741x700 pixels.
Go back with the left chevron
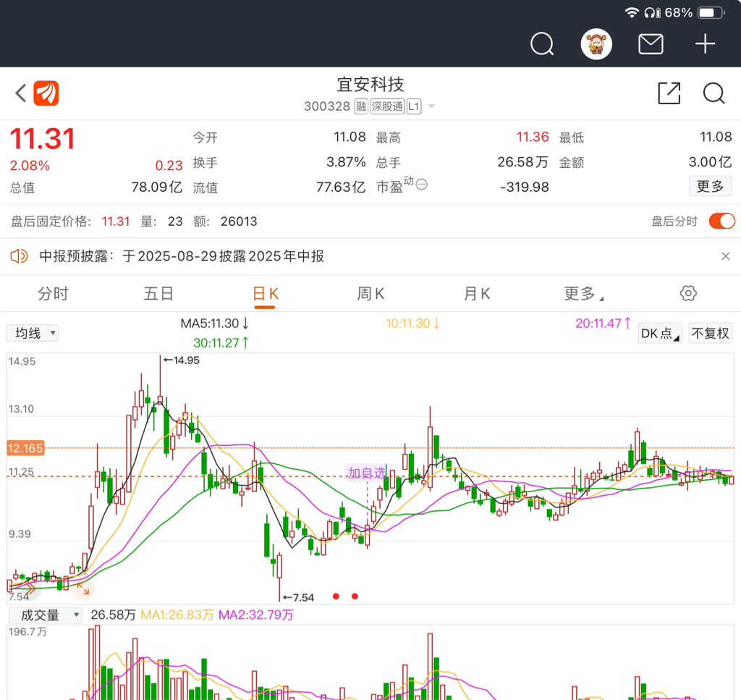pyautogui.click(x=20, y=93)
